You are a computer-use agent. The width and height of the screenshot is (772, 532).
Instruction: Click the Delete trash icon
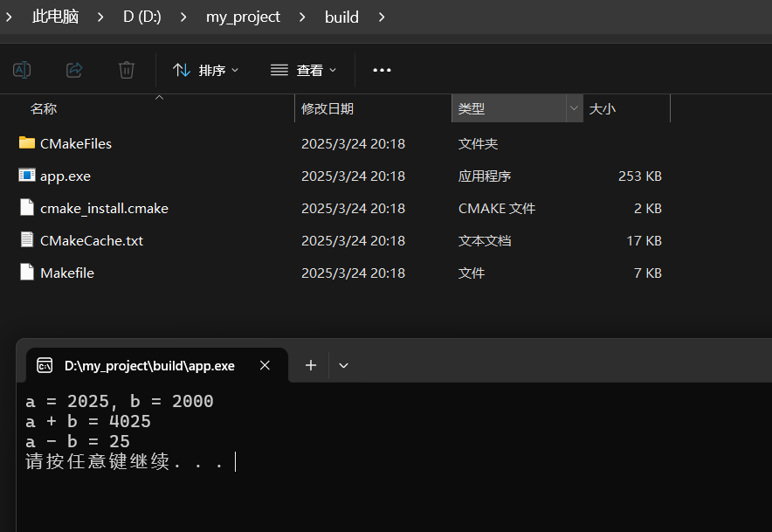pos(127,70)
